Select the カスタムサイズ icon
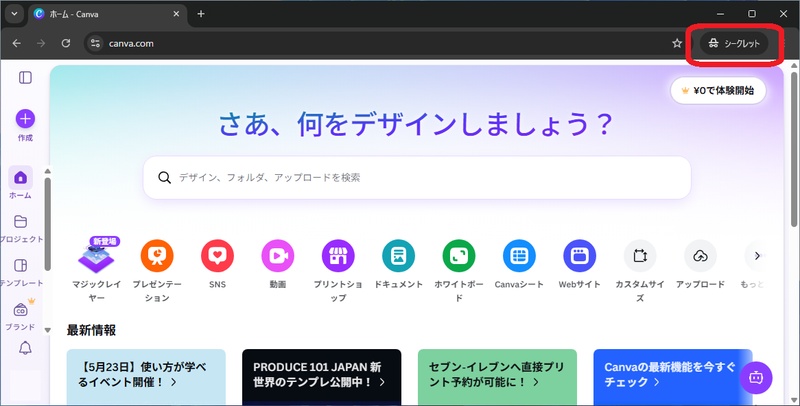800x406 pixels. point(640,256)
